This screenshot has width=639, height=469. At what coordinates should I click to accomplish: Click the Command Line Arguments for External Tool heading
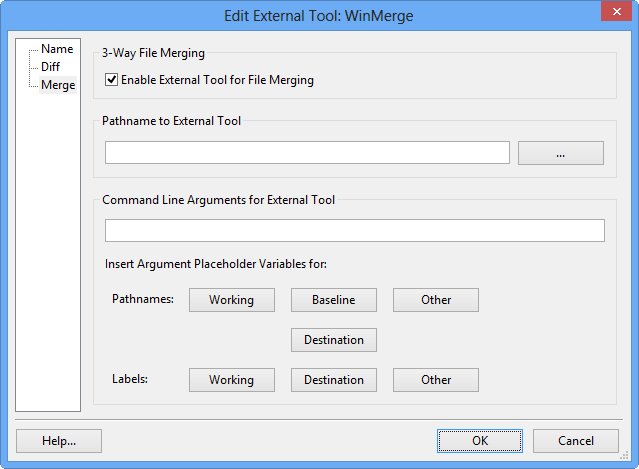click(x=218, y=199)
